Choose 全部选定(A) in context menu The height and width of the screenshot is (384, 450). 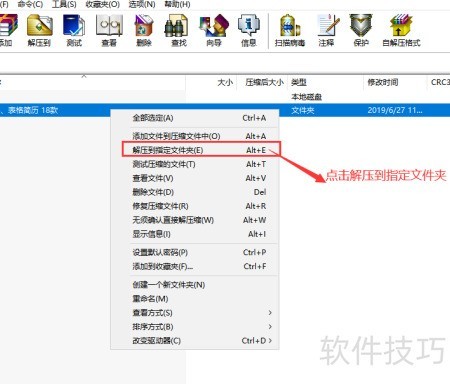click(x=195, y=118)
